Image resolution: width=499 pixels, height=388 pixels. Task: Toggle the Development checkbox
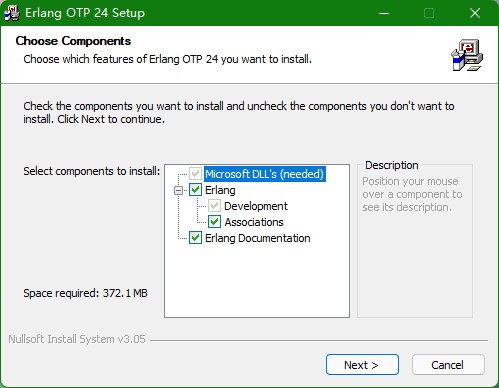coord(214,206)
